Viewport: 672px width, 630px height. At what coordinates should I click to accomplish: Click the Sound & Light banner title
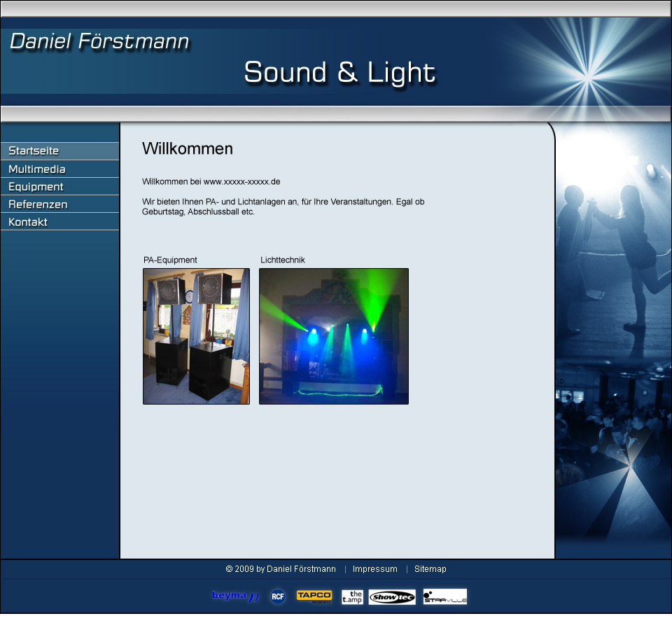tap(339, 73)
